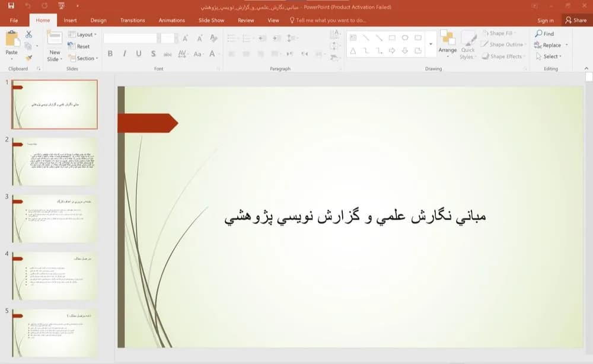Click the Persian title text on slide

pyautogui.click(x=355, y=217)
